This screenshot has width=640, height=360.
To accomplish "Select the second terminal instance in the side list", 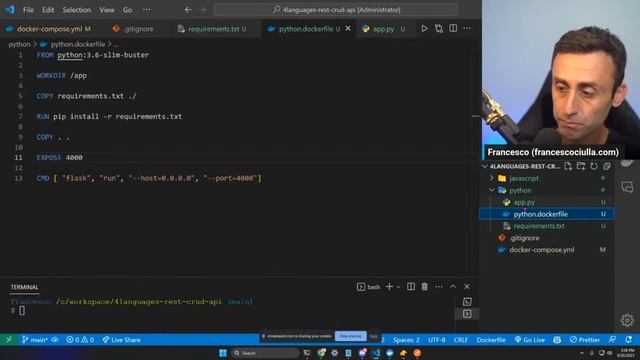I will pos(467,314).
